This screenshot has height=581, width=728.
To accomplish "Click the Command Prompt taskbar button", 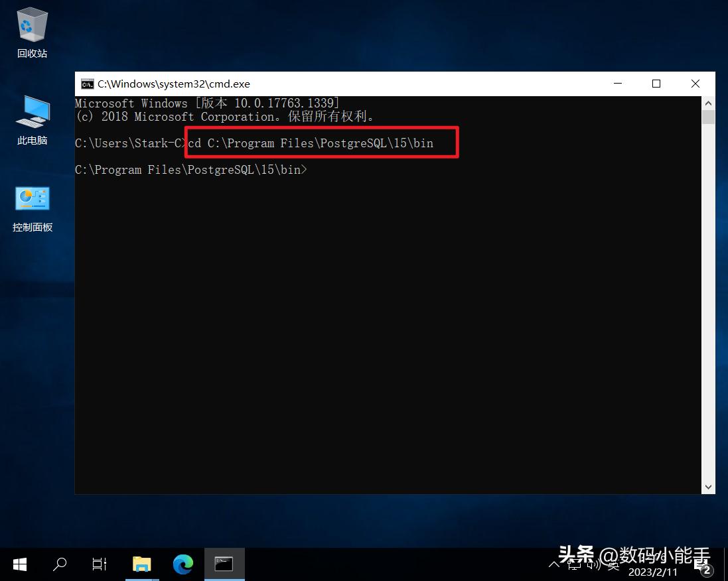I will click(x=224, y=564).
